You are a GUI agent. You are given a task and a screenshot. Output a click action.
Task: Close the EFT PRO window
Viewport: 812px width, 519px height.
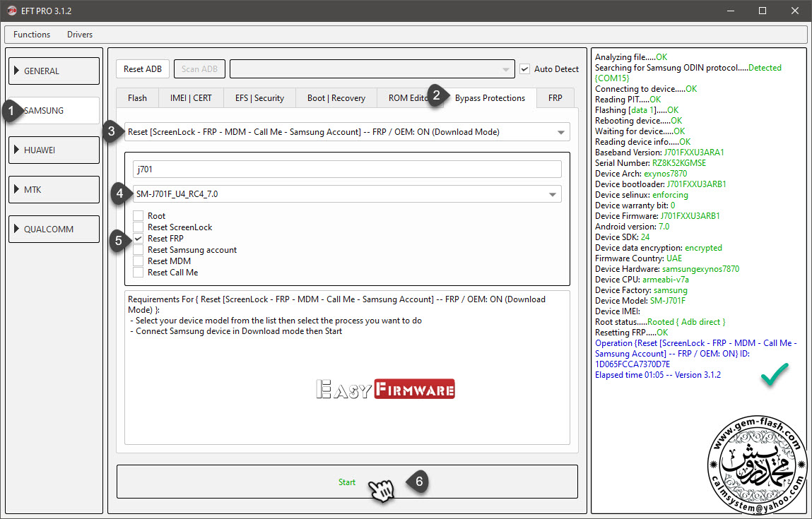795,11
